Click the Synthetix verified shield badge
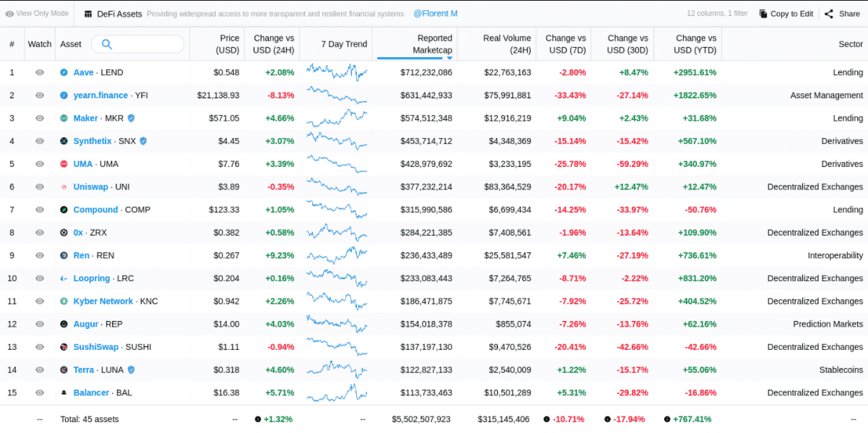 click(x=143, y=141)
